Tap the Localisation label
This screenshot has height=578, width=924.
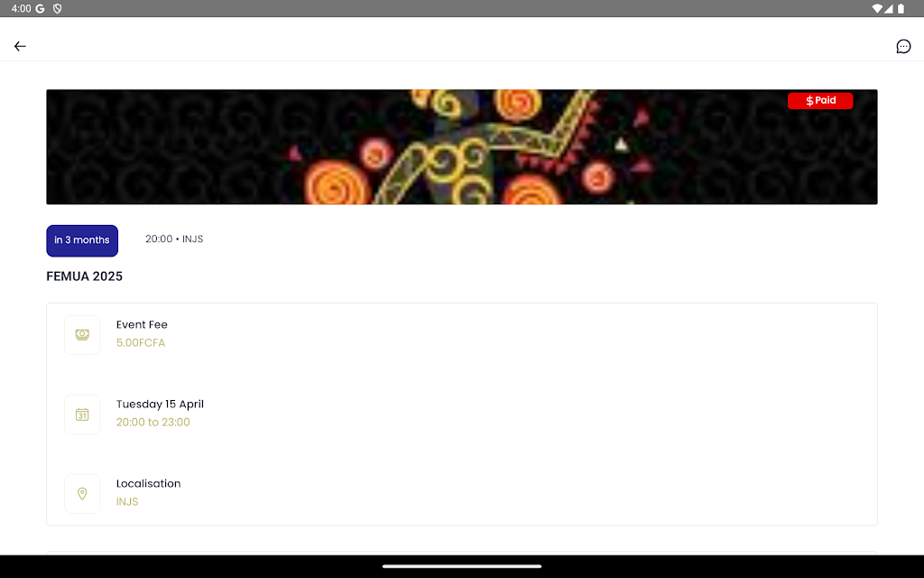(149, 484)
